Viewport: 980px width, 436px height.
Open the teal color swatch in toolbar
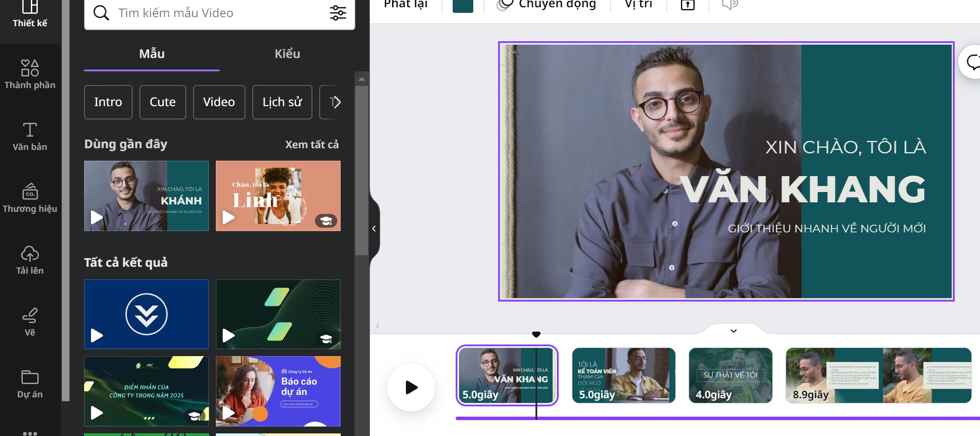pos(463,6)
